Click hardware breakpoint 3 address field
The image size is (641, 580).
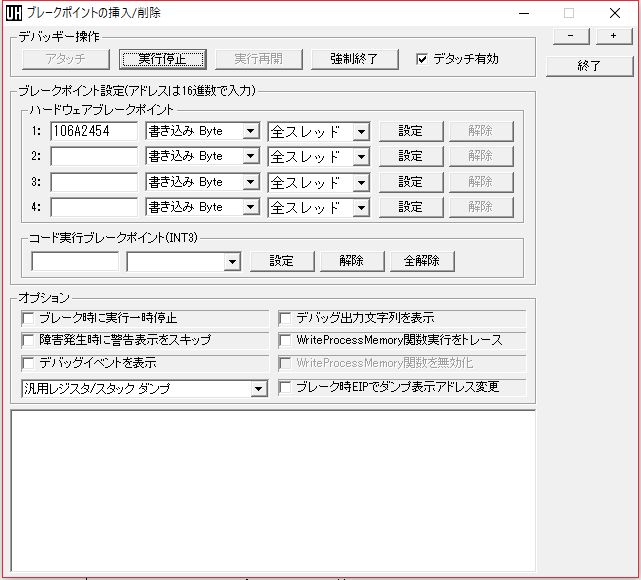[x=94, y=182]
